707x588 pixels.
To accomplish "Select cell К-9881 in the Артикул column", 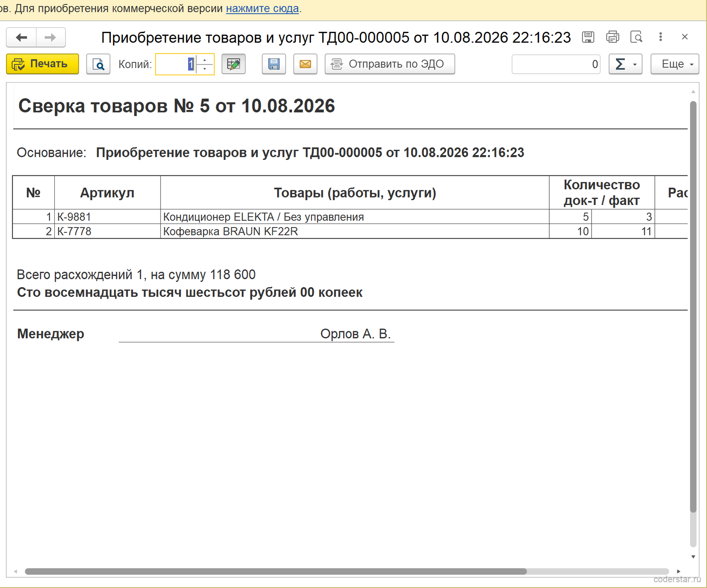I will click(107, 217).
